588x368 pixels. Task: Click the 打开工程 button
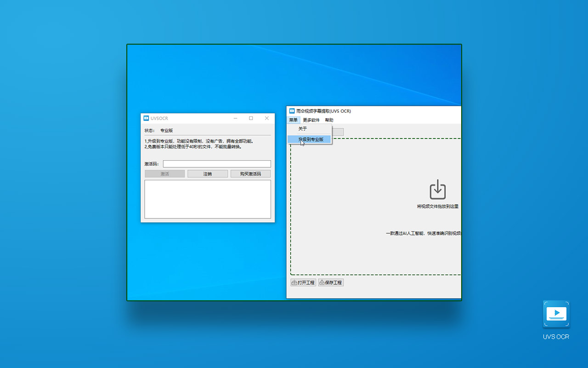tap(303, 282)
